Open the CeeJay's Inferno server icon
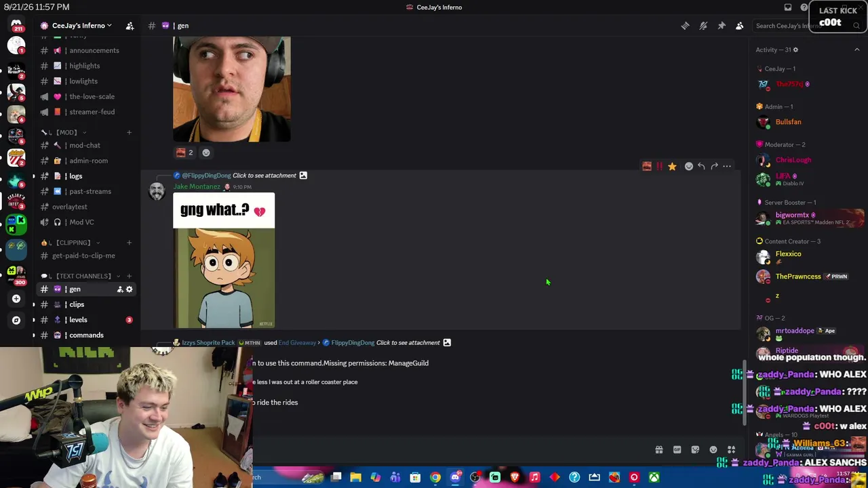This screenshot has width=868, height=488. (16, 201)
